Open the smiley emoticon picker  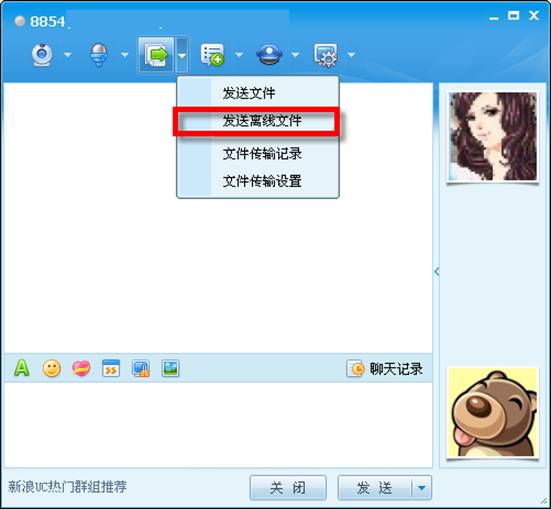tap(52, 368)
